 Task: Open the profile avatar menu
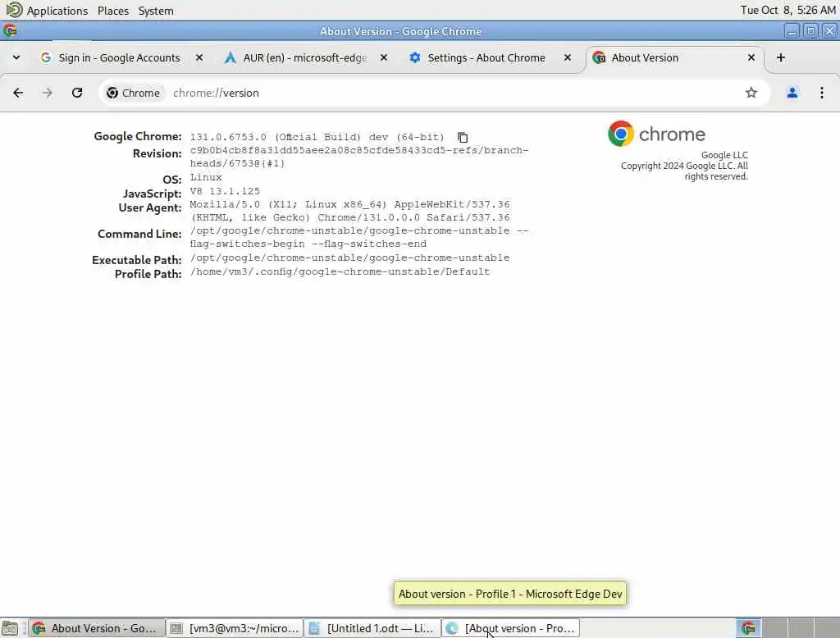792,93
